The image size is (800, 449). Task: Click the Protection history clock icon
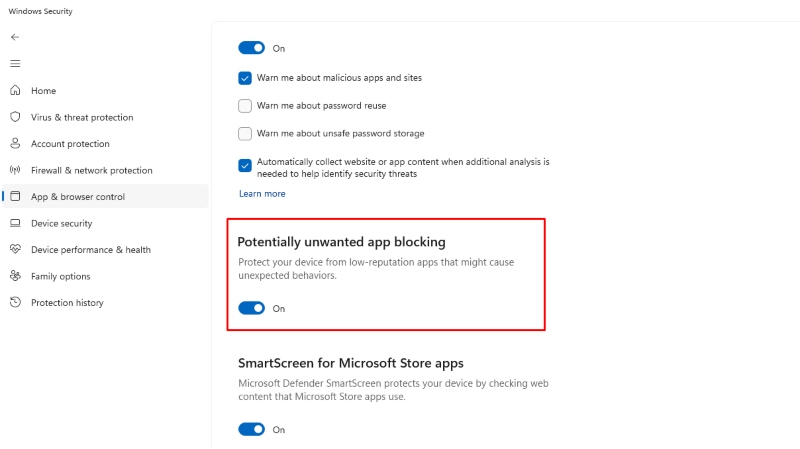(15, 303)
